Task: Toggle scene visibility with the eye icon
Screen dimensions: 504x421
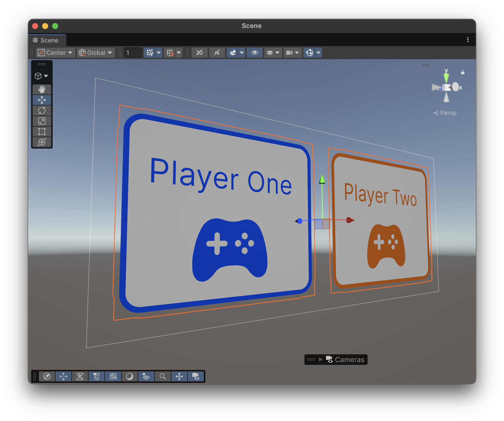Action: coord(255,53)
